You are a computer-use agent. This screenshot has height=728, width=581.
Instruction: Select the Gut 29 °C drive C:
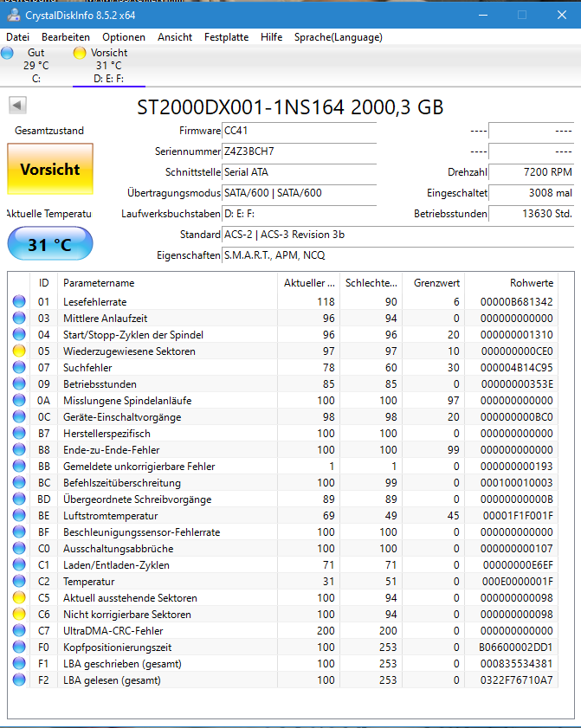pyautogui.click(x=36, y=66)
